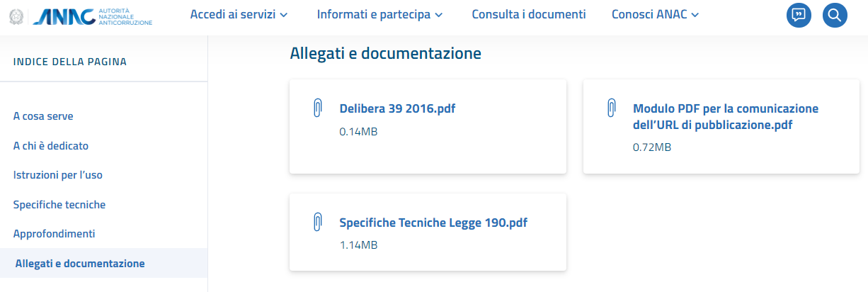Expand the Conosci ANAC menu
The image size is (868, 292).
(656, 14)
